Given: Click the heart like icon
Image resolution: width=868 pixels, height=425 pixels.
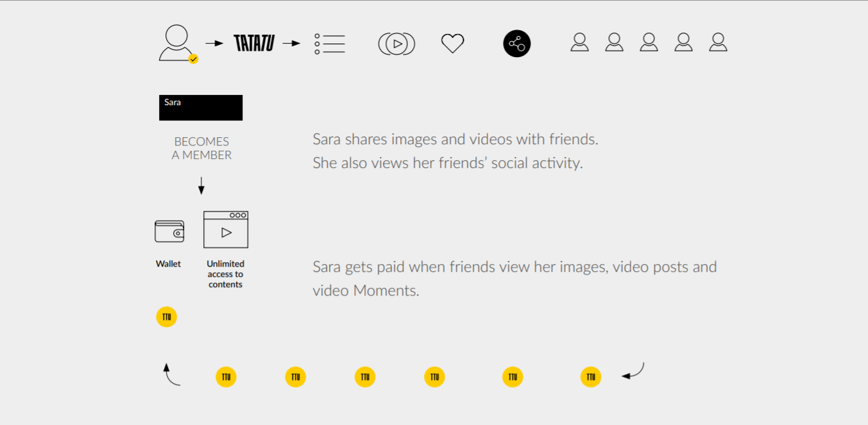Looking at the screenshot, I should tap(452, 44).
